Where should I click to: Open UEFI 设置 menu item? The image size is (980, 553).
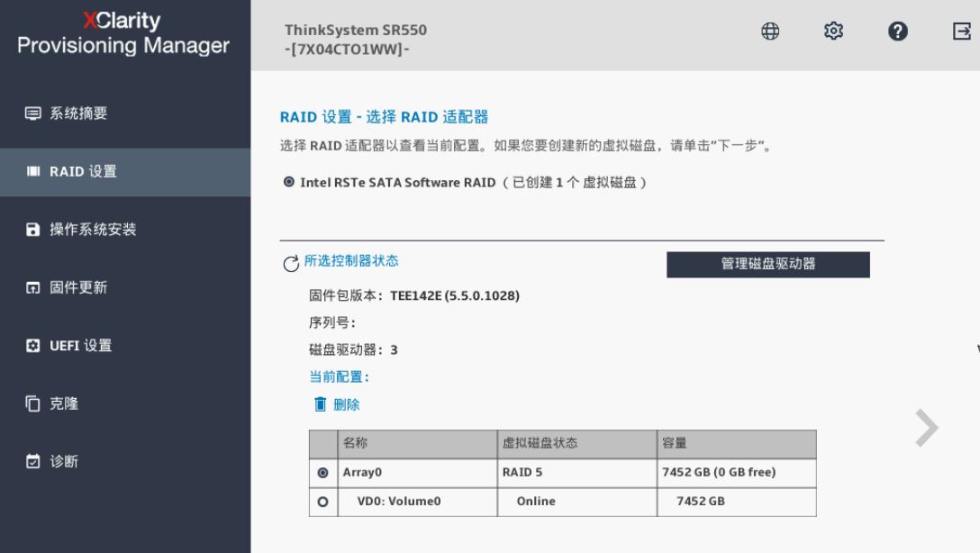[x=125, y=346]
